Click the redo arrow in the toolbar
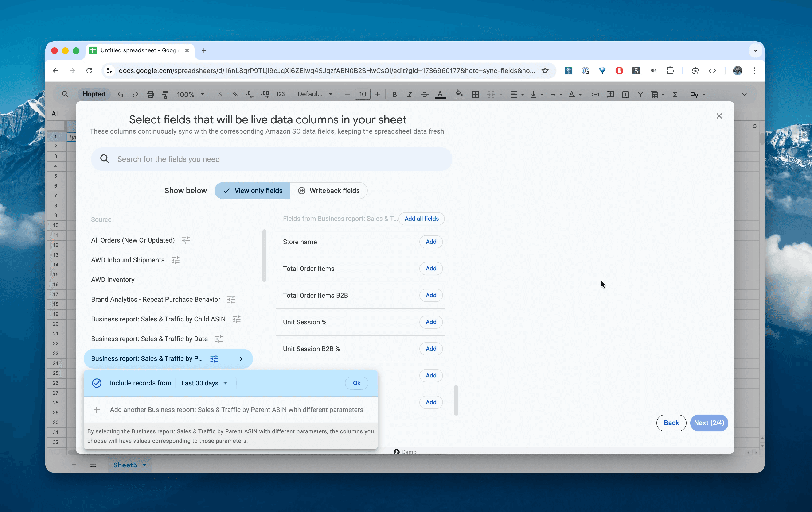 click(135, 95)
